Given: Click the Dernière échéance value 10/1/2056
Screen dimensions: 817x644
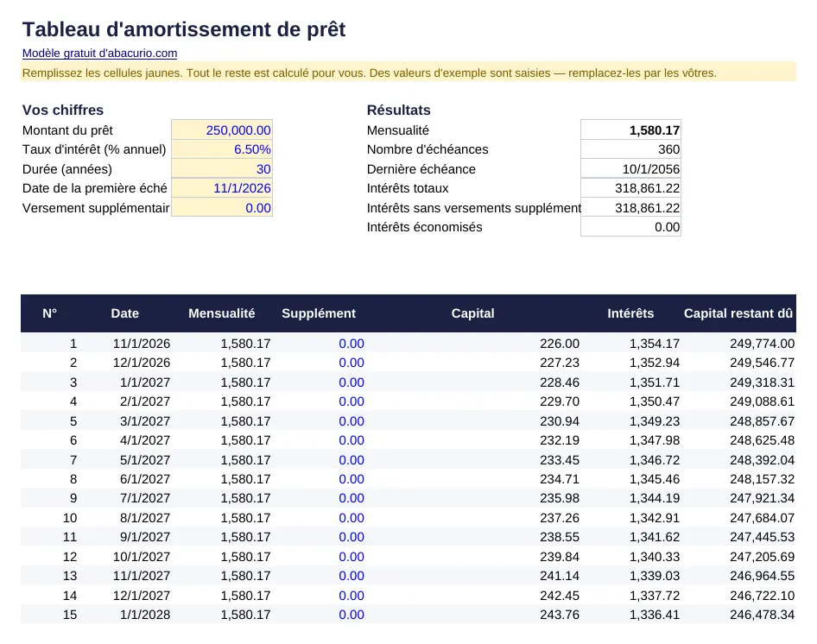Looking at the screenshot, I should click(630, 169).
